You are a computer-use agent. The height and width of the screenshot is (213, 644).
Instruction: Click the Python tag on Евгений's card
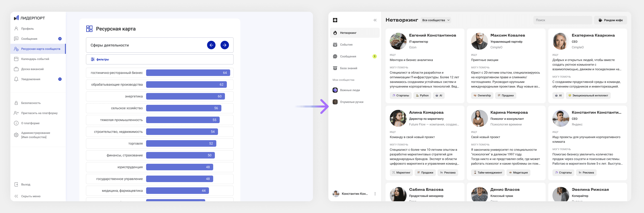coord(422,95)
